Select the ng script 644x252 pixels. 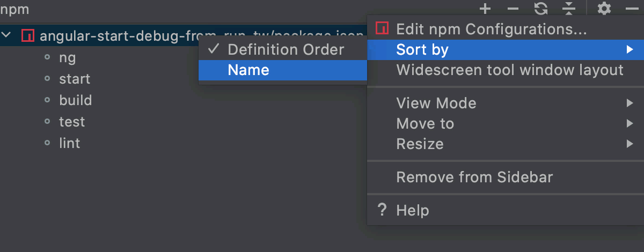click(x=68, y=57)
